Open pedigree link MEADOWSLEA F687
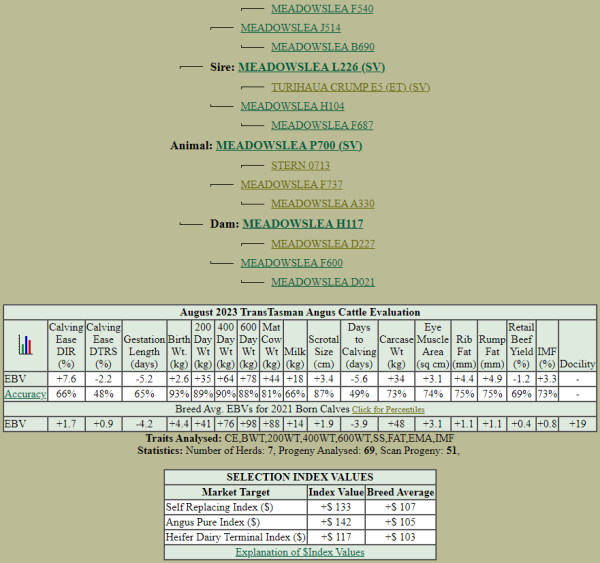The width and height of the screenshot is (600, 563). (322, 125)
